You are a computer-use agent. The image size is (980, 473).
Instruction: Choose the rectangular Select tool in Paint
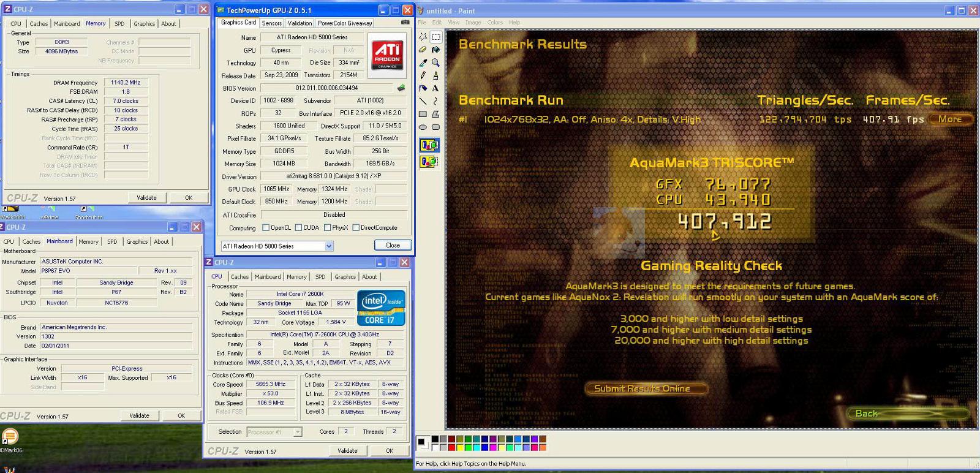pos(435,37)
